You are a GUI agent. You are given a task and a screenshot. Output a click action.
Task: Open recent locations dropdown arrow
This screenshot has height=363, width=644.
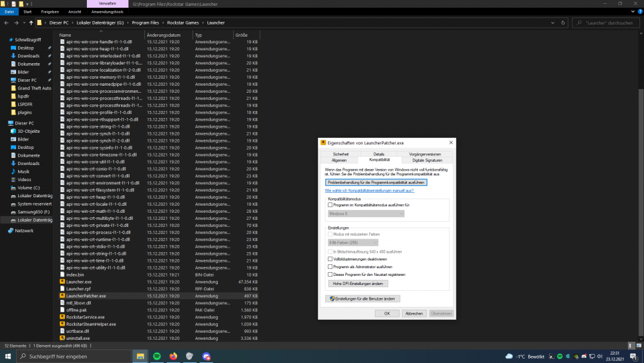24,23
